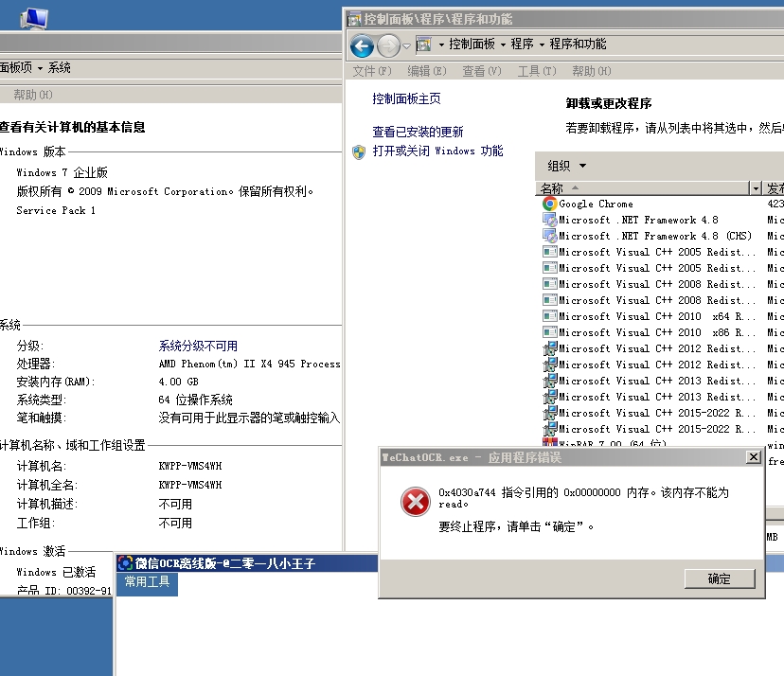
Task: Expand the arrow before 控制面板 breadcrumb
Action: coord(441,44)
